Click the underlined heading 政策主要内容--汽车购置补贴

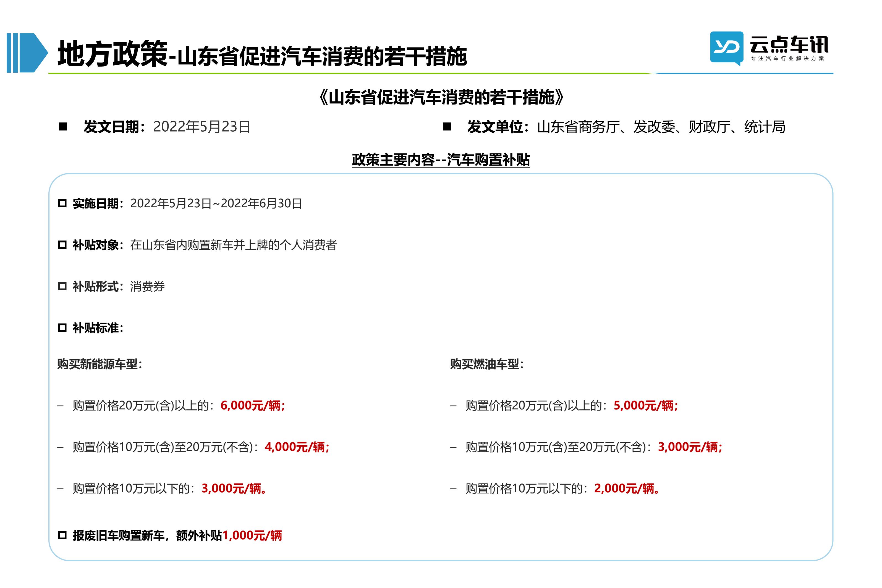click(x=441, y=160)
